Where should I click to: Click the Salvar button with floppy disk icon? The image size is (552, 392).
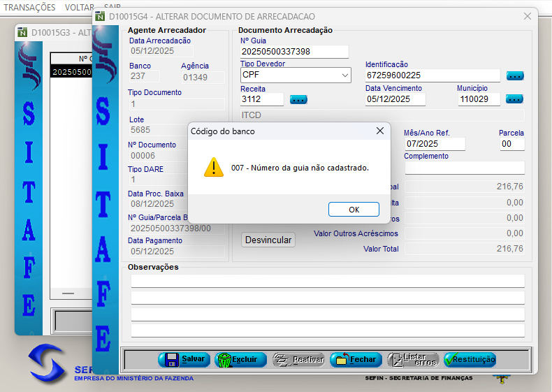[x=184, y=359]
